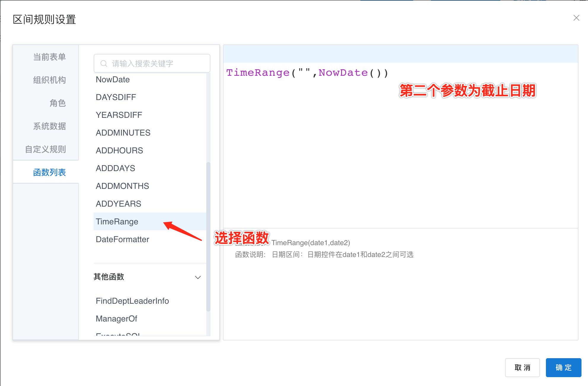Viewport: 588px width, 386px height.
Task: Click the function search keyword field
Action: point(157,64)
